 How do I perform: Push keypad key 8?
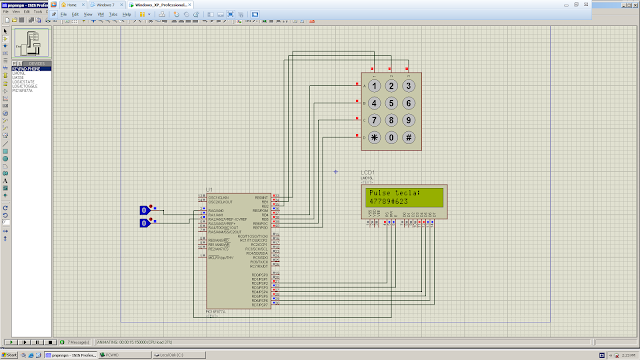click(x=391, y=120)
